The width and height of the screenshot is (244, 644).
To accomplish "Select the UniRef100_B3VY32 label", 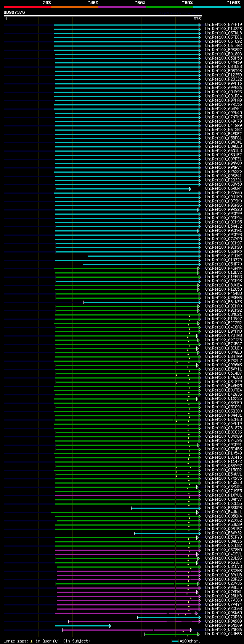I will 223,533.
